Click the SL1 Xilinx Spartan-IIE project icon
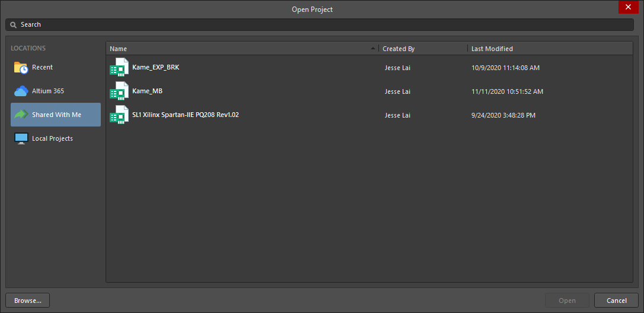644x313 pixels. coord(119,115)
